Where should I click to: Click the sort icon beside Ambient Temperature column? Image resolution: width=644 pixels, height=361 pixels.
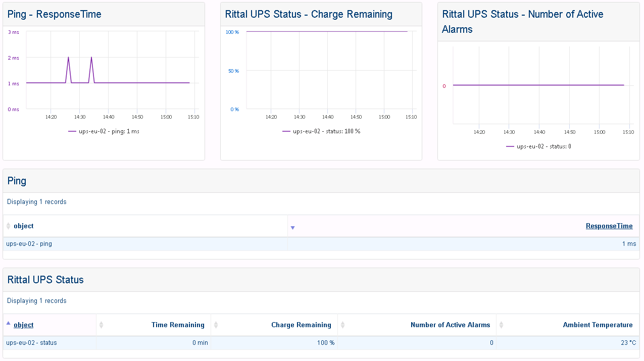pyautogui.click(x=501, y=325)
